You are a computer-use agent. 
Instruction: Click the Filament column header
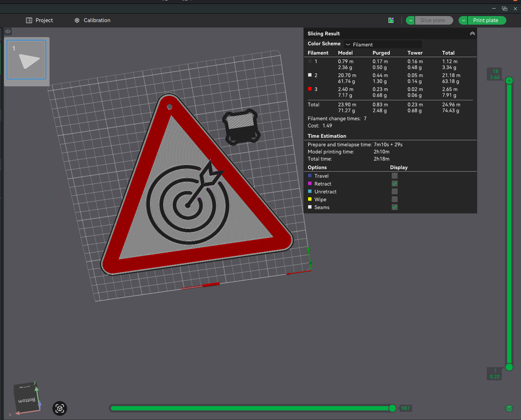318,53
